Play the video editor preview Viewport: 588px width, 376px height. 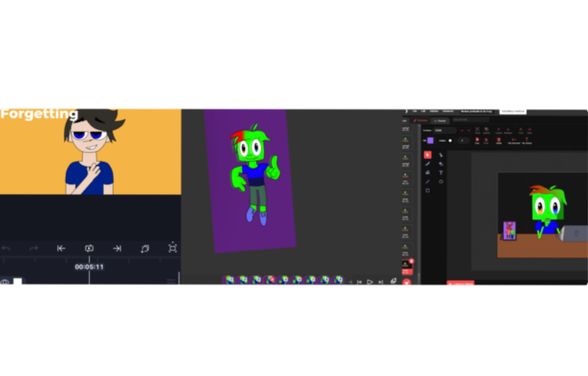(89, 248)
